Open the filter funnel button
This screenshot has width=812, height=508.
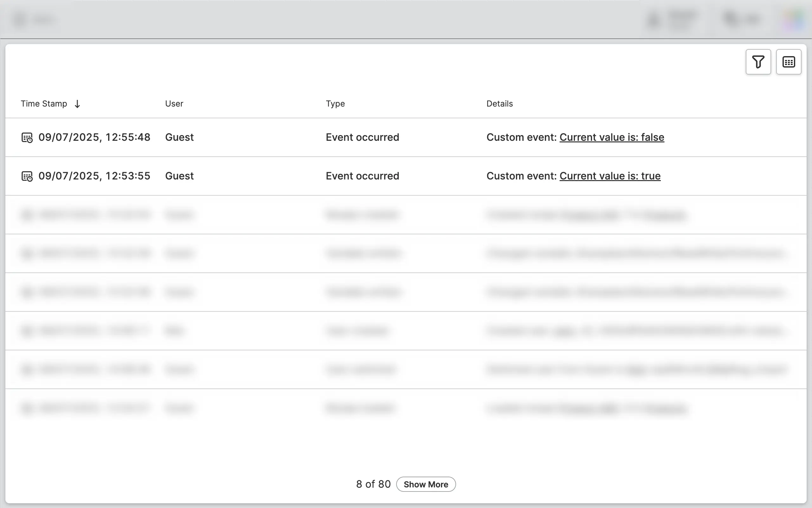click(x=758, y=62)
